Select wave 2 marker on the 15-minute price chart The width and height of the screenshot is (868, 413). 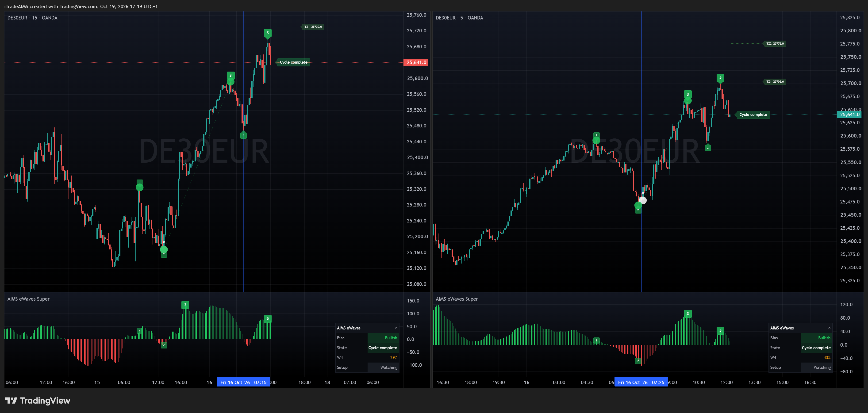click(x=164, y=254)
